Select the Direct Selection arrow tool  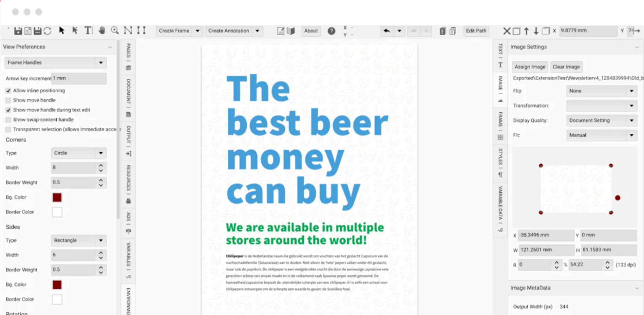coord(75,30)
